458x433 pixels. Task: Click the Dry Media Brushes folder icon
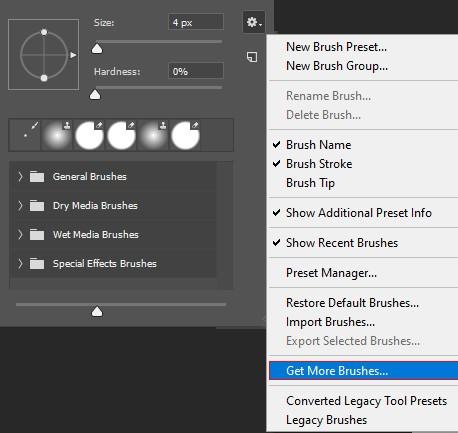(37, 205)
